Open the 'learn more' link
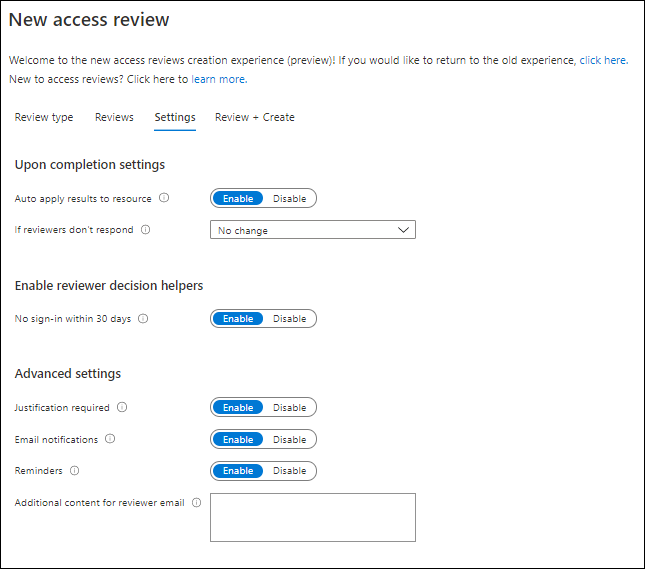 219,79
